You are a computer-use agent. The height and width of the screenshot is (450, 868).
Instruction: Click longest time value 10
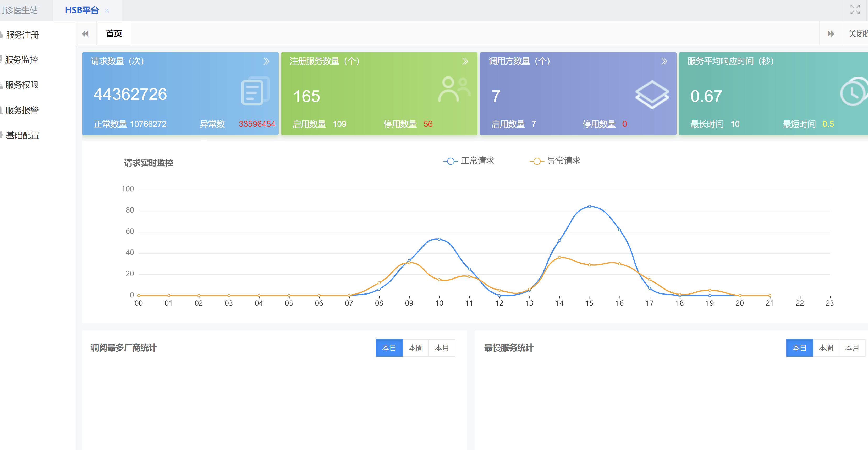coord(735,124)
